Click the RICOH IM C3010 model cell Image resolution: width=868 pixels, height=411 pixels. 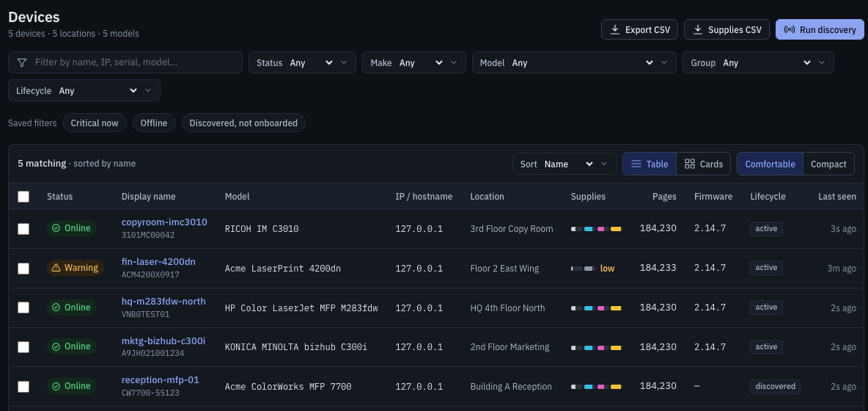tap(262, 229)
